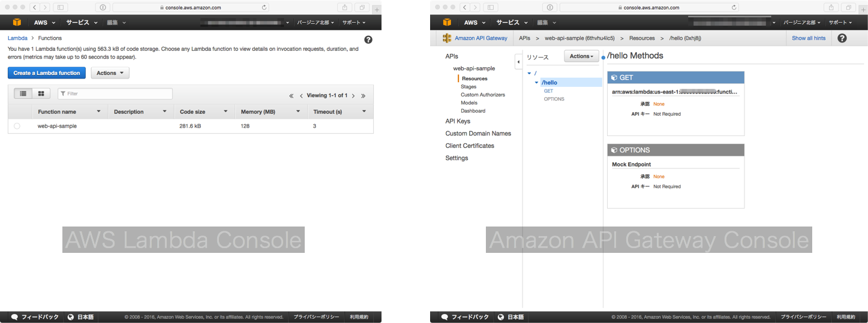This screenshot has height=323, width=868.
Task: Collapse root / resource tree node
Action: [x=529, y=73]
